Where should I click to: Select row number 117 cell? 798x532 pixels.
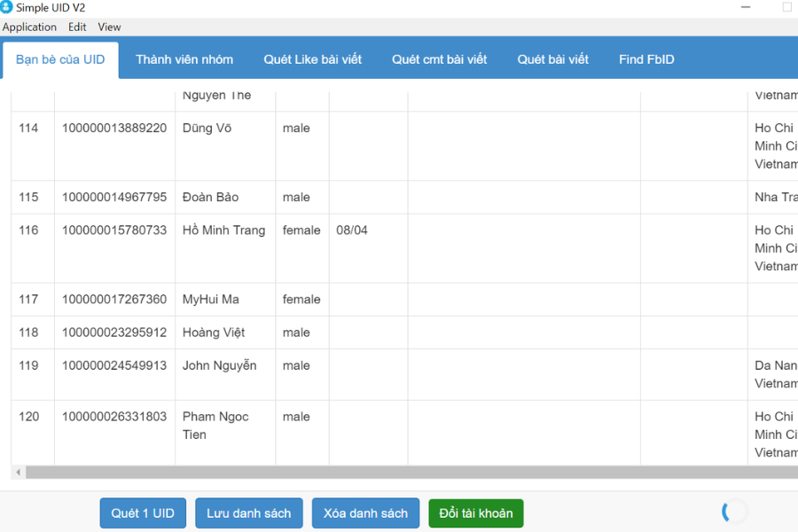tap(29, 299)
